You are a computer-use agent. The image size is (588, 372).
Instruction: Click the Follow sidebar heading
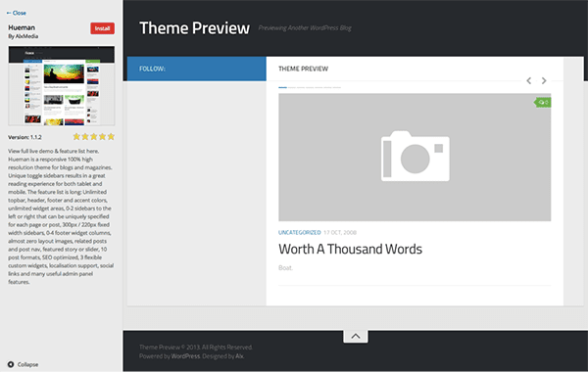coord(152,69)
